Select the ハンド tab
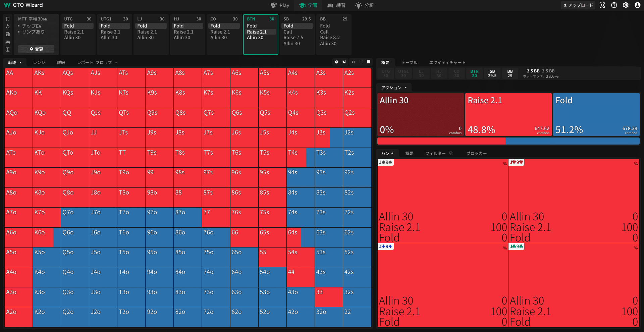This screenshot has width=644, height=332. [387, 153]
